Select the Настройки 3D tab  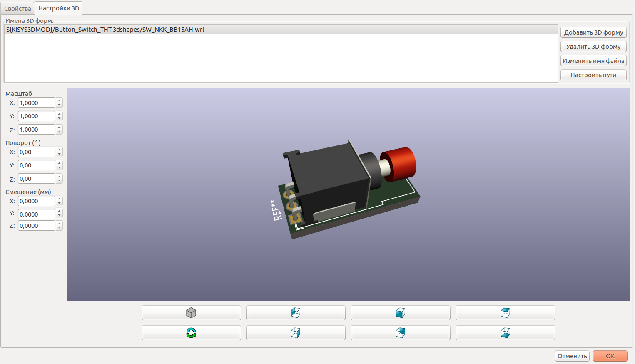pyautogui.click(x=59, y=8)
